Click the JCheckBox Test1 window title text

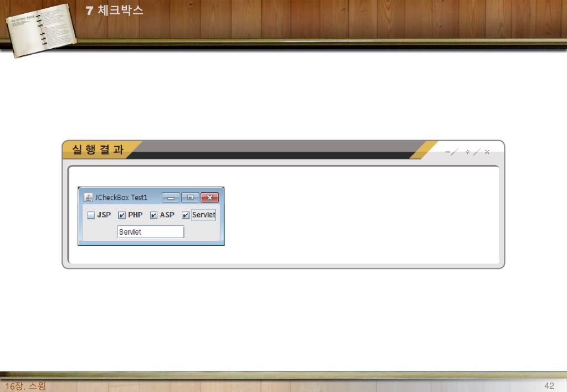(121, 198)
